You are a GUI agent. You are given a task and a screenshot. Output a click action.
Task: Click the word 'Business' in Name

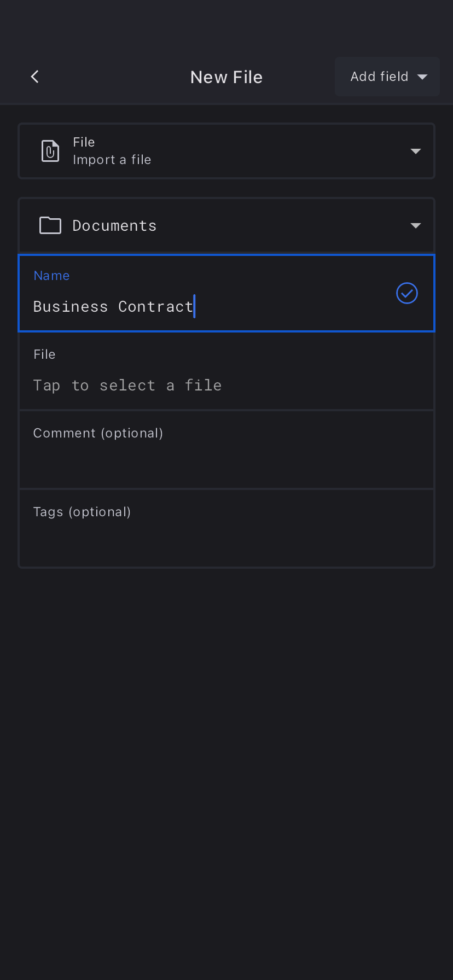[71, 307]
